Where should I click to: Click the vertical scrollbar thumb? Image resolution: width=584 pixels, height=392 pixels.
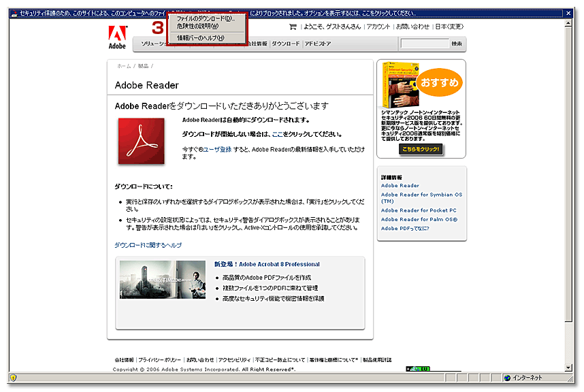568,174
